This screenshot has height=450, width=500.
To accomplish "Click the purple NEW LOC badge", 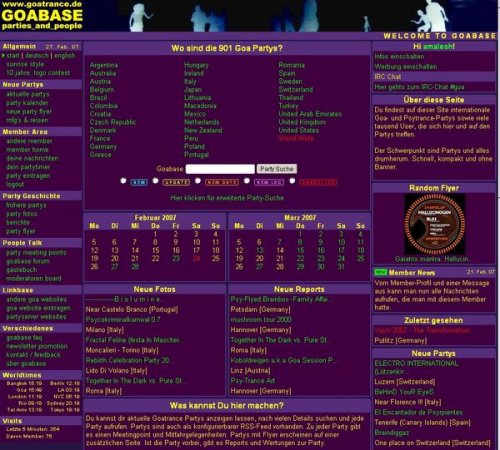I will tap(269, 182).
